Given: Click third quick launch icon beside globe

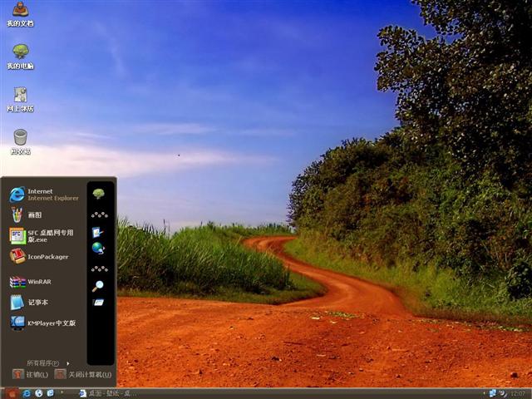Looking at the screenshot, I should 50,393.
